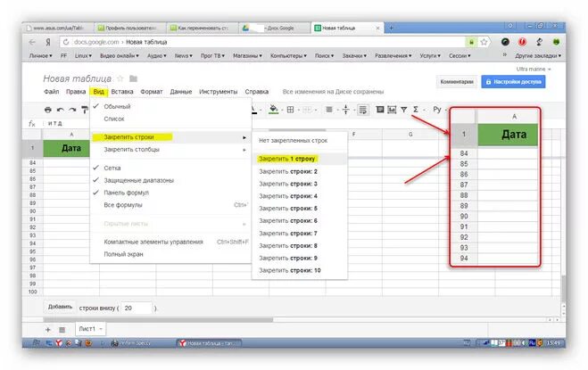Image resolution: width=588 pixels, height=370 pixels.
Task: Toggle Все формулы option
Action: point(170,205)
